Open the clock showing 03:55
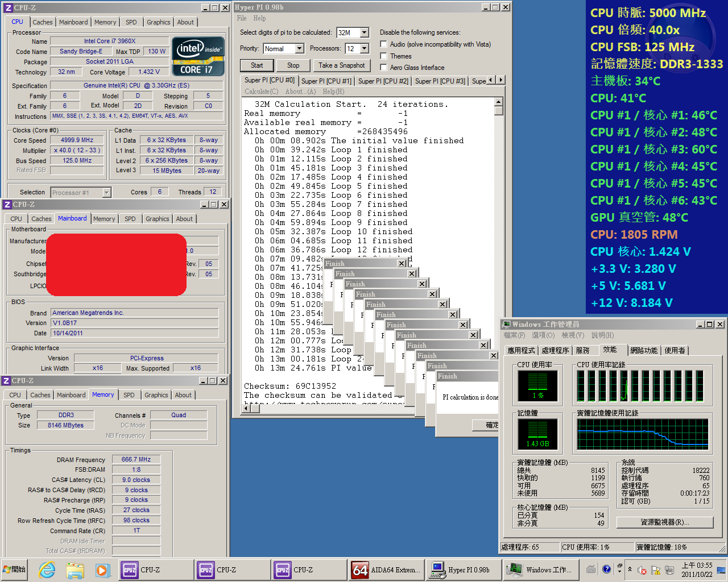This screenshot has height=582, width=728. click(697, 569)
